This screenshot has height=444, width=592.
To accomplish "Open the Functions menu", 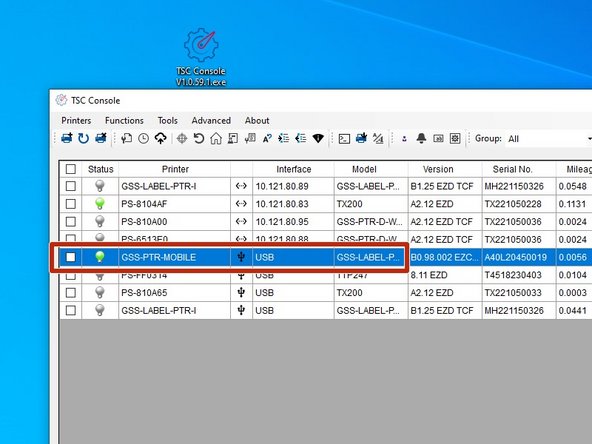I will (124, 120).
